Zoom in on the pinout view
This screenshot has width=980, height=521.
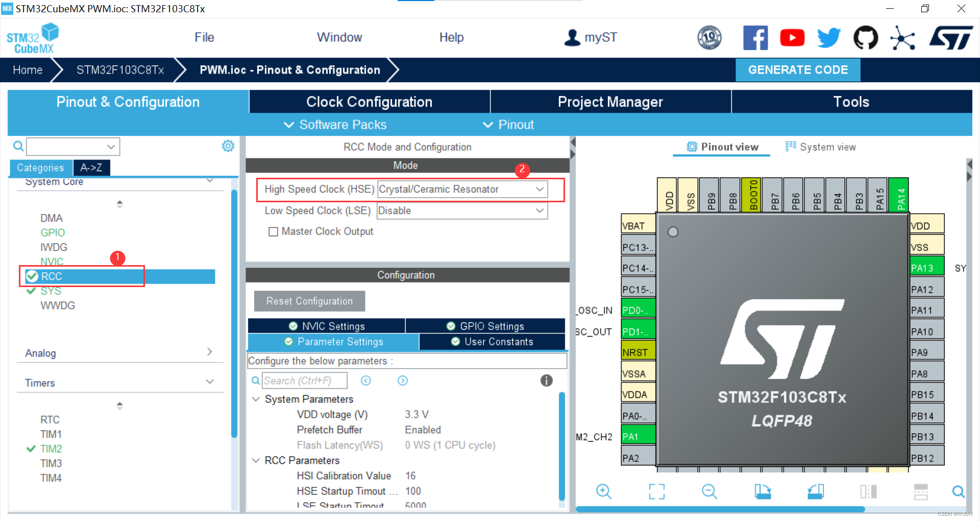coord(604,491)
